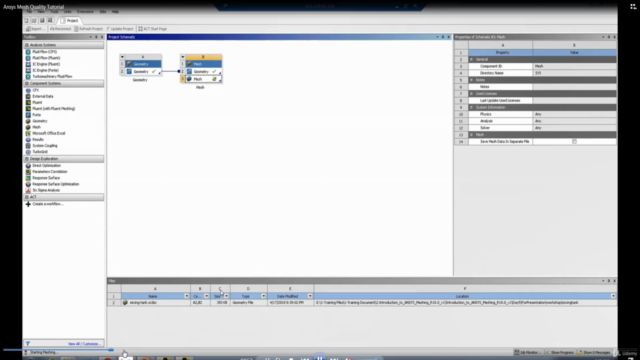This screenshot has height=360, width=640.
Task: Select Response Surface item
Action: [46, 178]
